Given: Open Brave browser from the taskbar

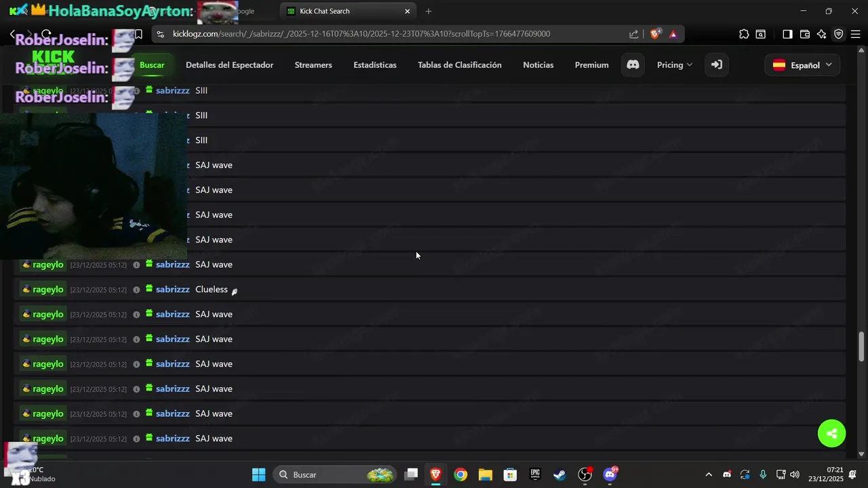Looking at the screenshot, I should pos(435,474).
